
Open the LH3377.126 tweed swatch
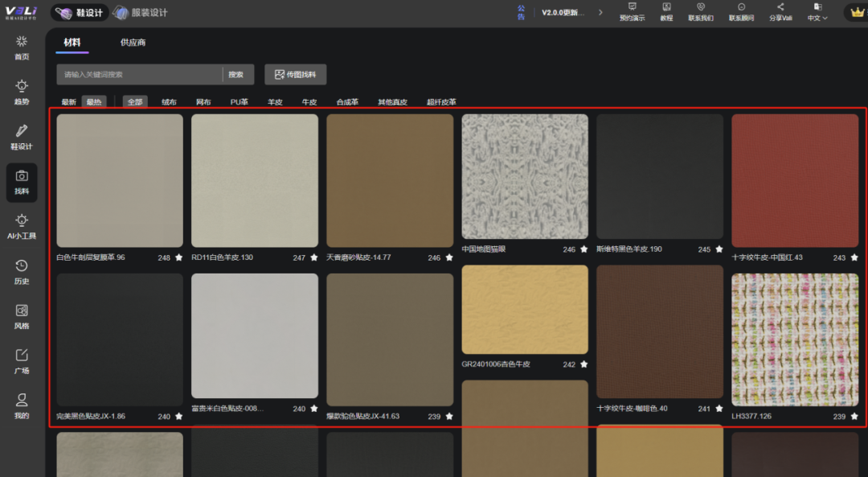tap(795, 339)
